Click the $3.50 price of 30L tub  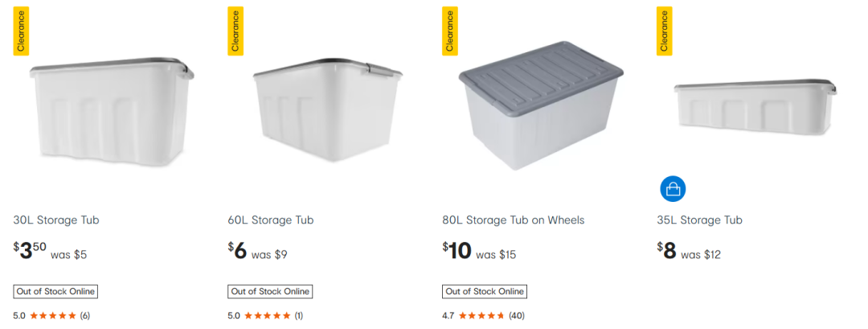30,251
